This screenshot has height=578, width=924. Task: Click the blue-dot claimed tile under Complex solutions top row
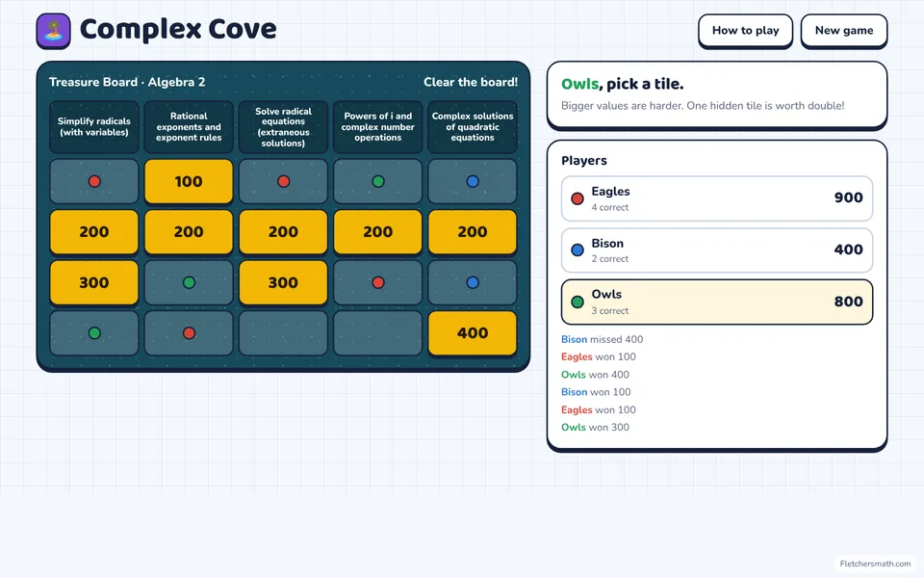(473, 182)
